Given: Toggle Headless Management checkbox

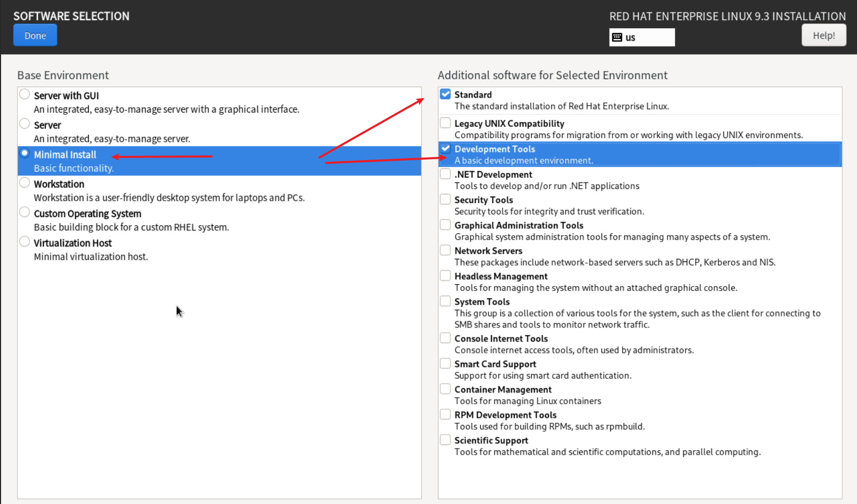Looking at the screenshot, I should (x=445, y=276).
